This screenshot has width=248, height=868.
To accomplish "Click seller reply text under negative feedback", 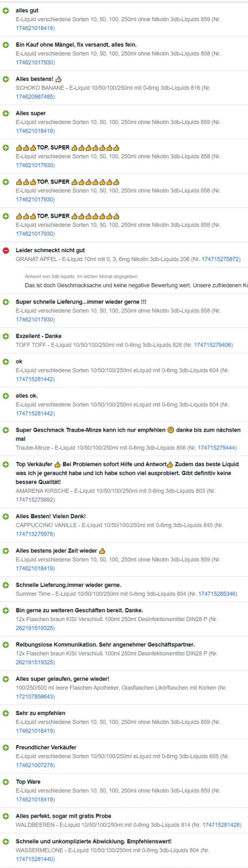I will (x=136, y=285).
